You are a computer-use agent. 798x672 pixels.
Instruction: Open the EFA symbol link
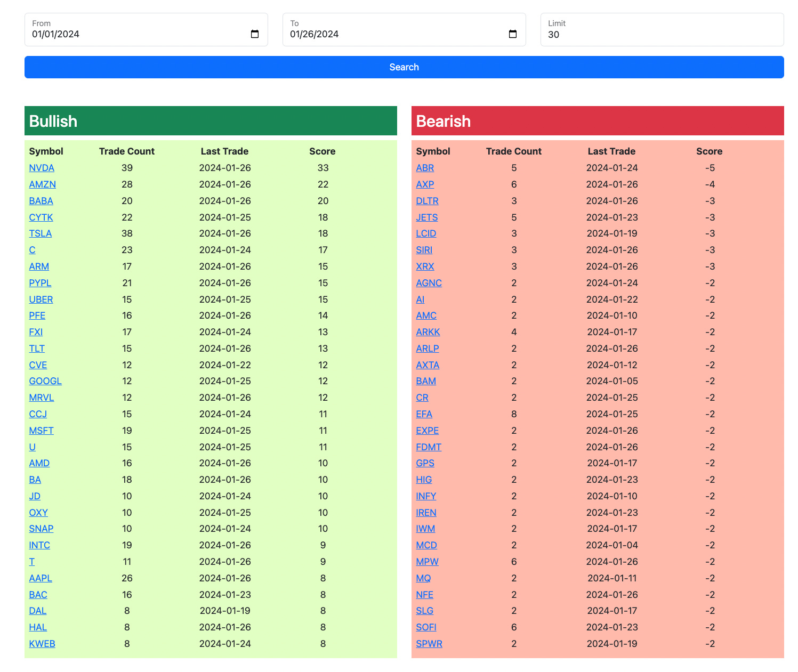424,414
